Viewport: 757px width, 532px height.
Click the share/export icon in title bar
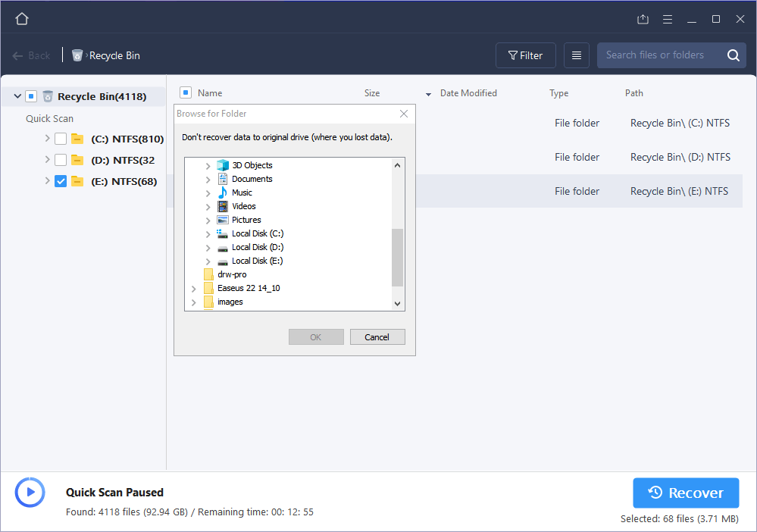[x=643, y=19]
